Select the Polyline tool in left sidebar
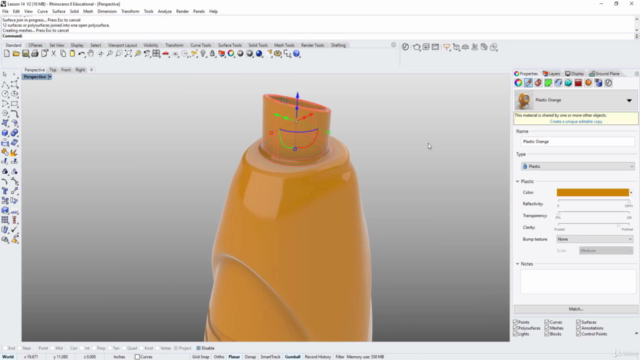This screenshot has width=640, height=360. pyautogui.click(x=5, y=84)
